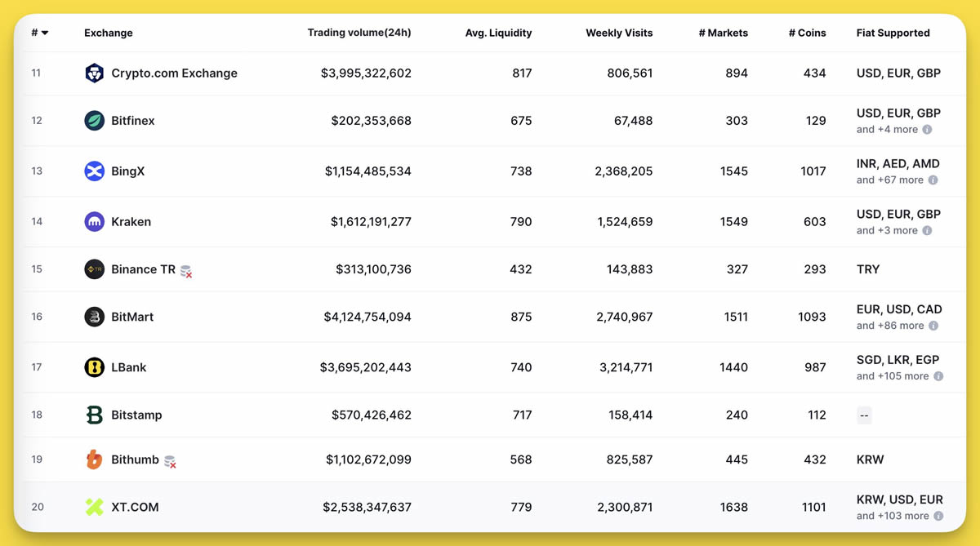This screenshot has height=546, width=980.
Task: Click the Kraken purple logo icon
Action: (x=94, y=222)
